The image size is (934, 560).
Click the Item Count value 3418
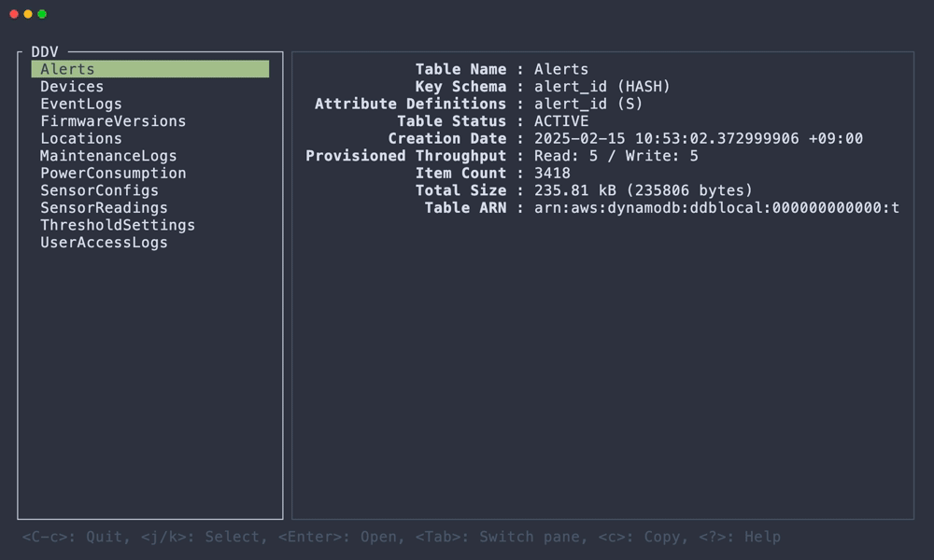pos(550,173)
